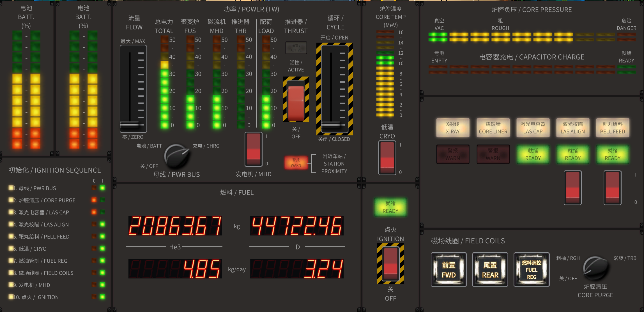Toggle rocker switch under LAS ALIGN ready light
Image resolution: width=644 pixels, height=312 pixels.
572,188
